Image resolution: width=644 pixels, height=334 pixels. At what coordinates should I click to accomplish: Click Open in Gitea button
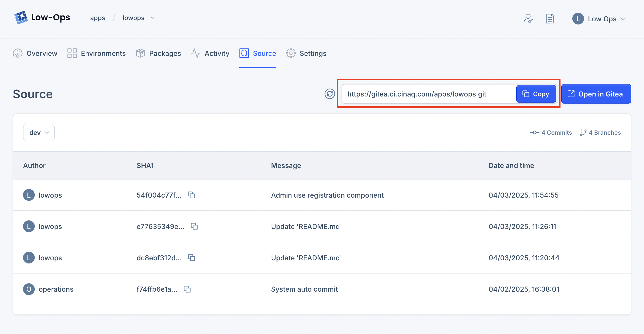click(x=596, y=94)
